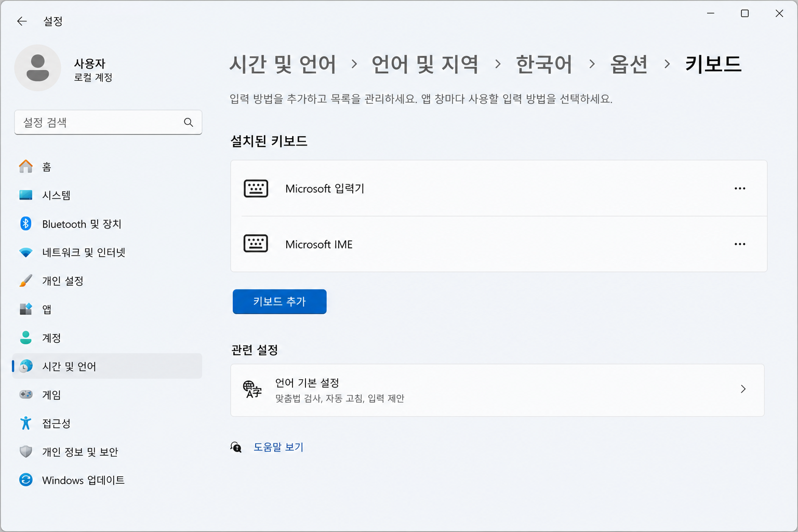Click the help icon beside 도움말 보기
This screenshot has width=798, height=532.
click(x=236, y=447)
